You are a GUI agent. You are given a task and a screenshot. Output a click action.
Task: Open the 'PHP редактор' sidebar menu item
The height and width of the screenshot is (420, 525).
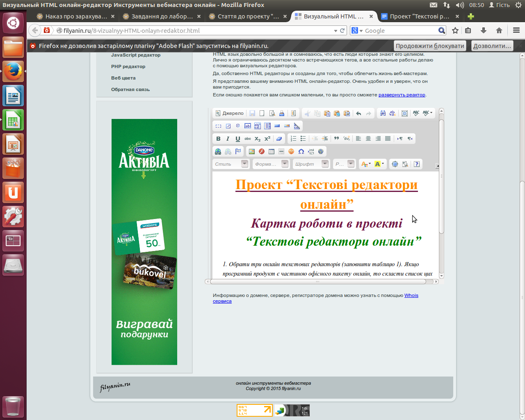128,66
